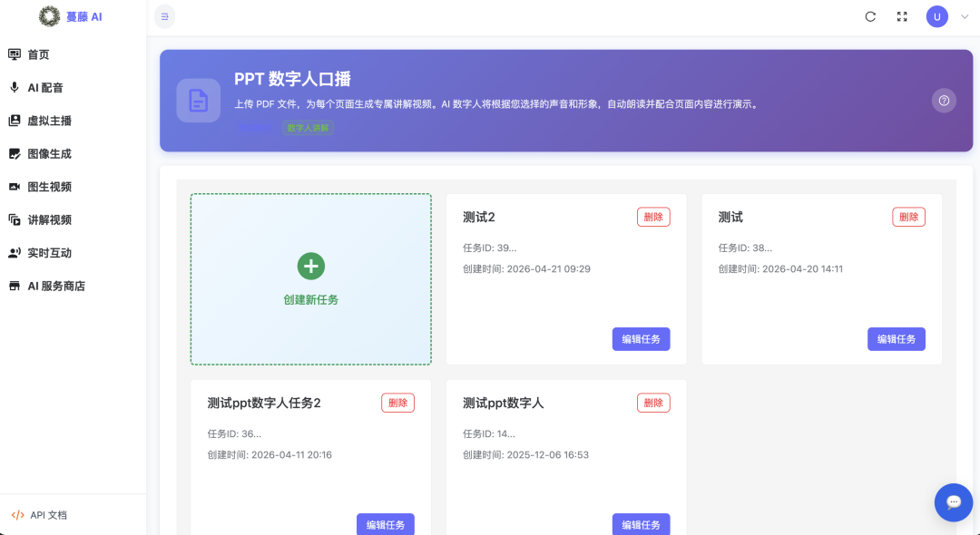Click the 图像生成 sidebar icon
This screenshot has width=980, height=535.
tap(15, 153)
